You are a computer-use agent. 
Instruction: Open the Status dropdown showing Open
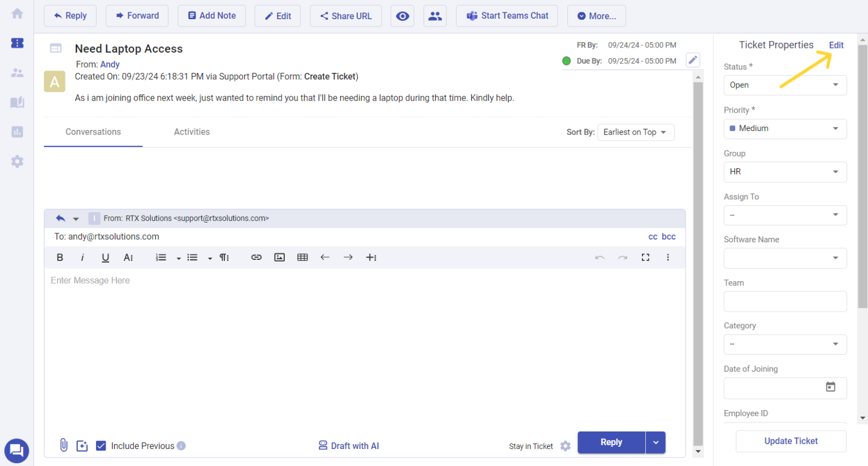pos(784,85)
